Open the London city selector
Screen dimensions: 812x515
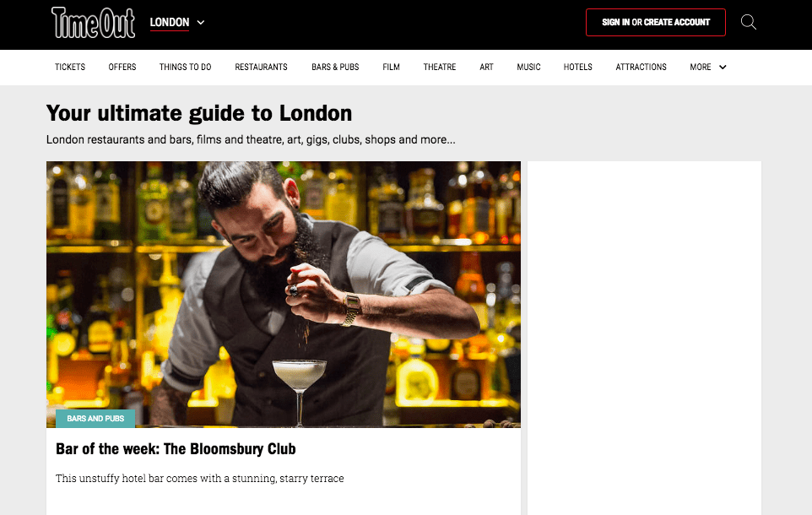pos(177,22)
